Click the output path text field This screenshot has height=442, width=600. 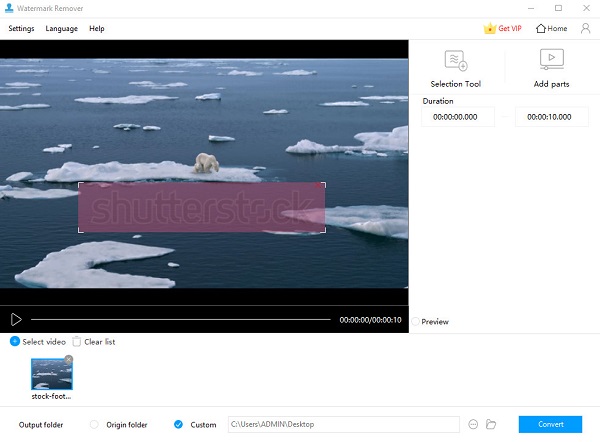(343, 424)
